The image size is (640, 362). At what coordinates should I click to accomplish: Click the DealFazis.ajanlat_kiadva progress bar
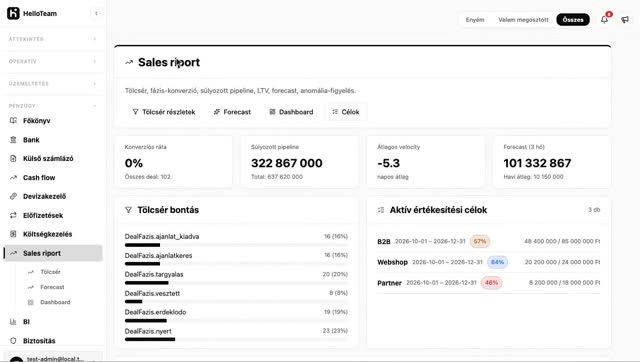point(236,245)
